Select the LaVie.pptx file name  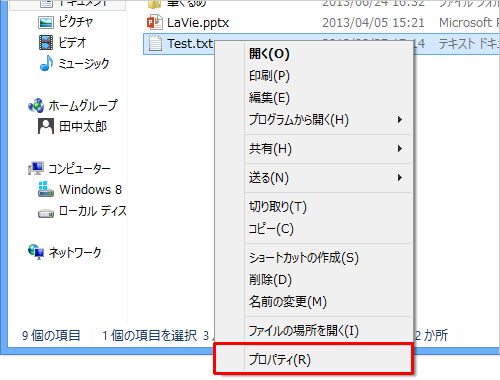pos(198,23)
